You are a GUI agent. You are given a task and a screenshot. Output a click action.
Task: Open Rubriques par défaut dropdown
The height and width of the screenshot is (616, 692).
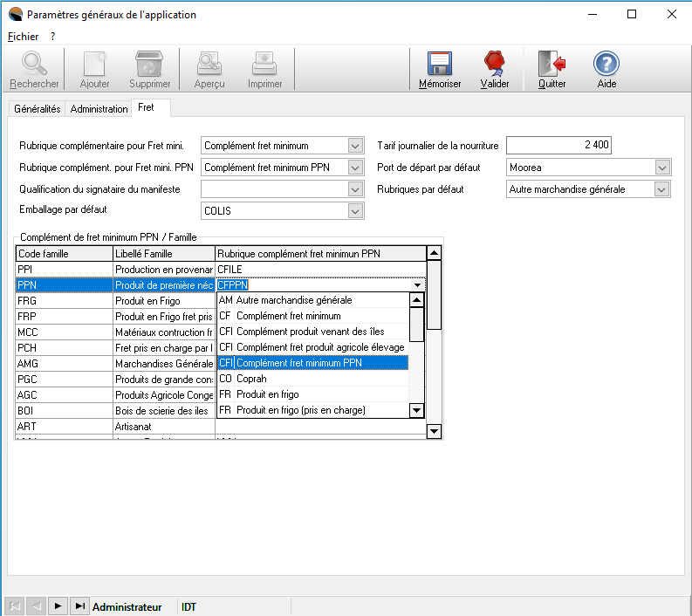pos(662,189)
